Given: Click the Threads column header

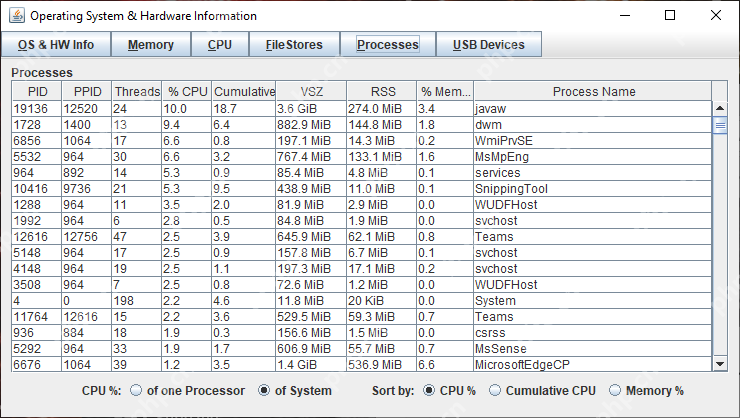Looking at the screenshot, I should pyautogui.click(x=136, y=92).
